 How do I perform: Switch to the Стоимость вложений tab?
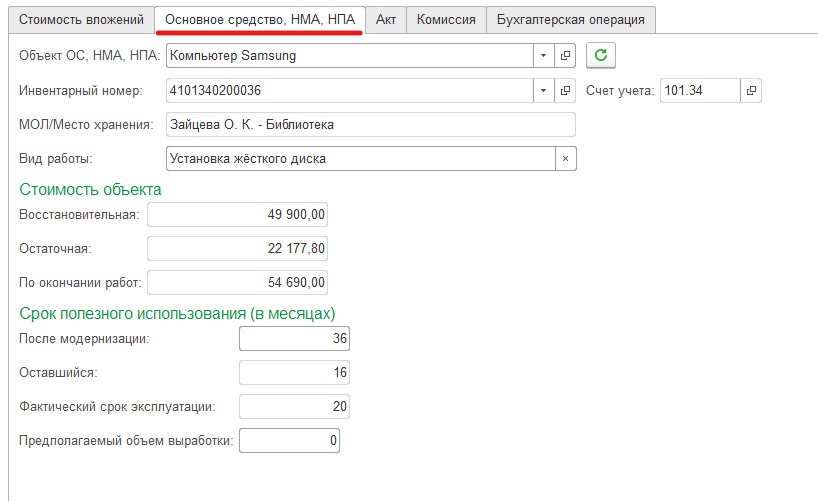[82, 19]
